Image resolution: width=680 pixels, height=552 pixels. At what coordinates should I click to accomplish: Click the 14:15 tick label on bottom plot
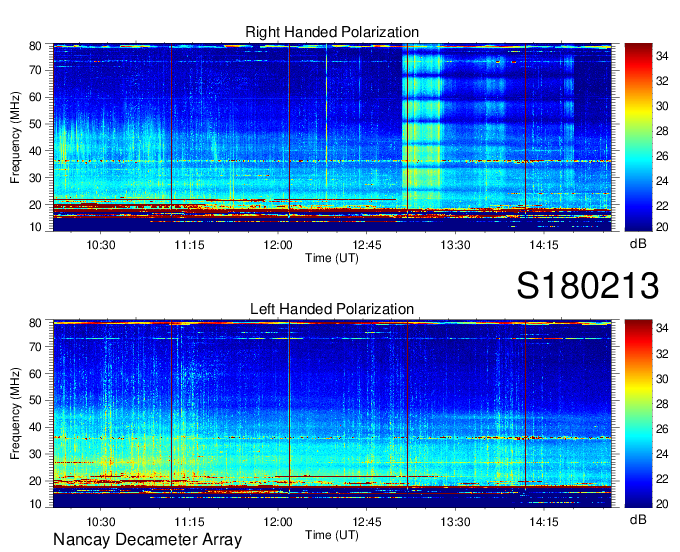[544, 522]
